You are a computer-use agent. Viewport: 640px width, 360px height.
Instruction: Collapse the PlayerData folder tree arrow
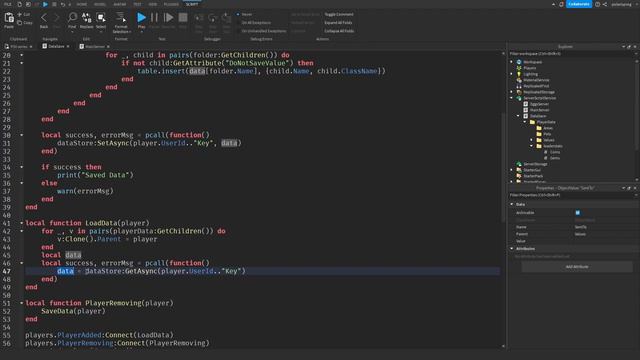(525, 122)
